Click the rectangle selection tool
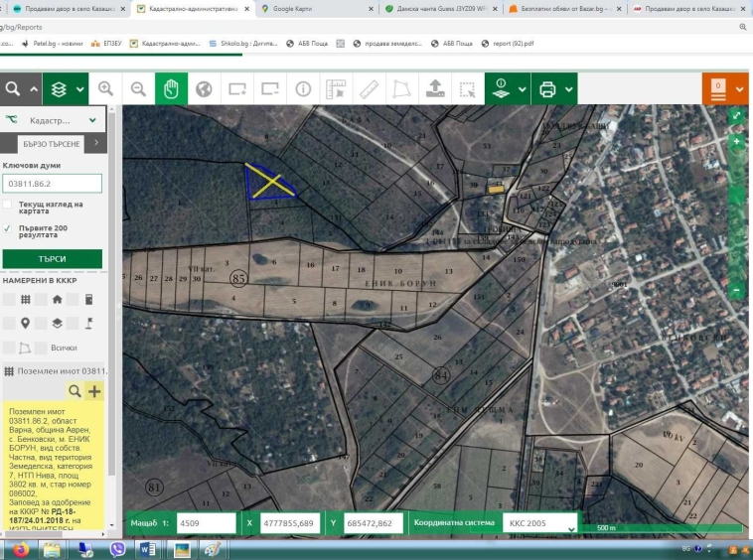 click(467, 88)
